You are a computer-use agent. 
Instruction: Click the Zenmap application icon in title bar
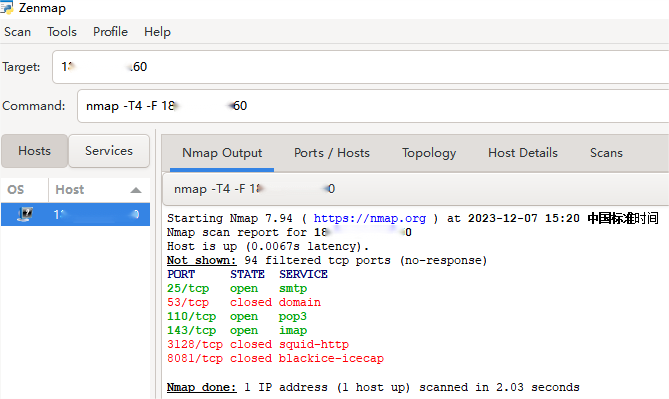point(6,7)
